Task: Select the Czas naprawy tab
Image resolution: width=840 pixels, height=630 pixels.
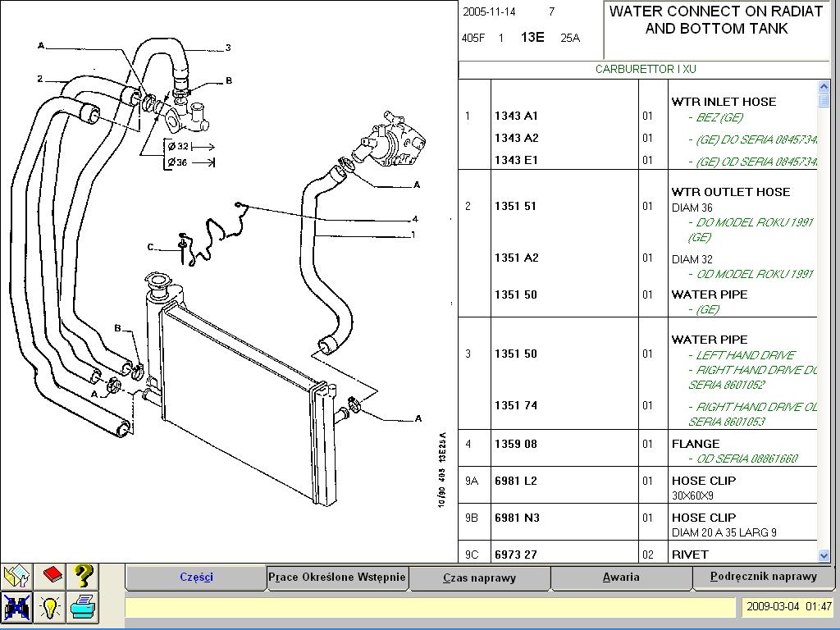Action: click(x=479, y=577)
